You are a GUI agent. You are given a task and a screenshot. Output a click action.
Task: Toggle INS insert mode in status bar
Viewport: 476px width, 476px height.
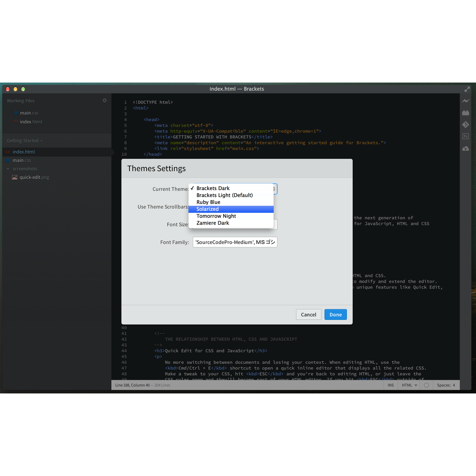(x=390, y=385)
